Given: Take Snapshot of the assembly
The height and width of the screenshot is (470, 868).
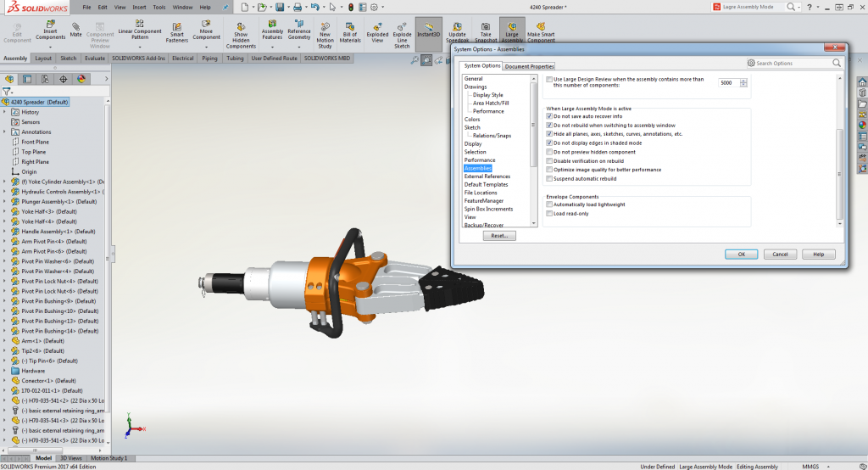Looking at the screenshot, I should coord(486,33).
